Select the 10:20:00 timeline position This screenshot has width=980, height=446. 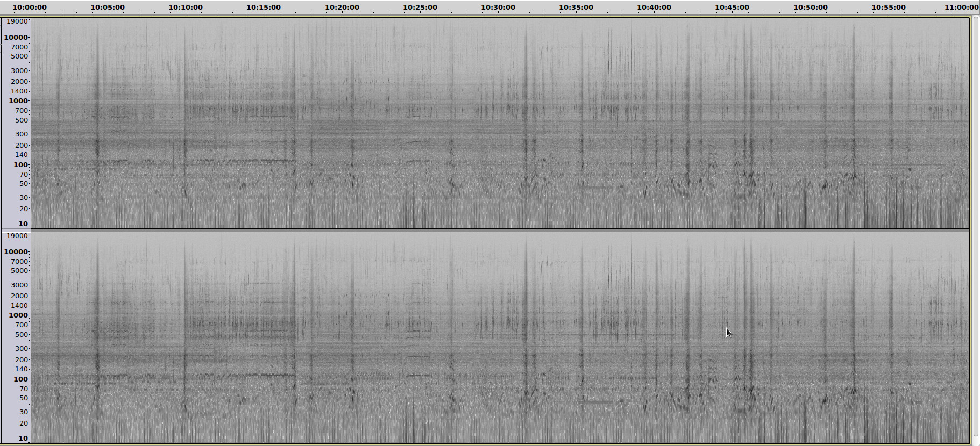[x=342, y=8]
